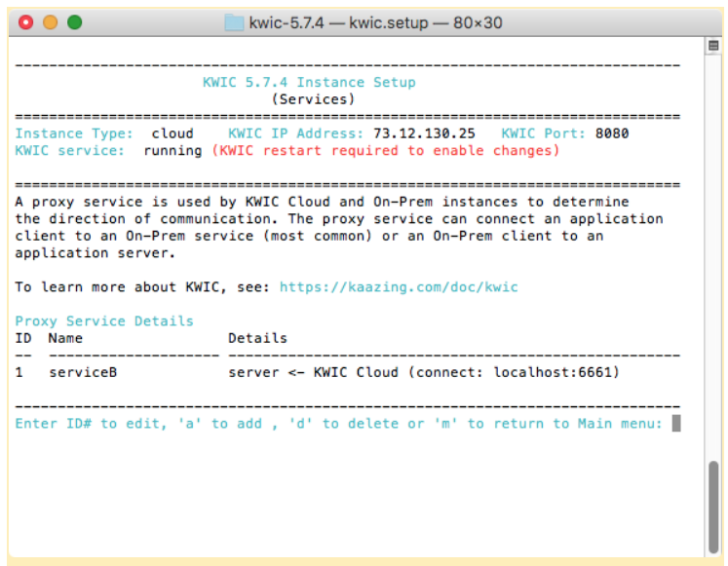The height and width of the screenshot is (566, 728).
Task: Click the red 'KWIC restart required' warning
Action: point(386,151)
